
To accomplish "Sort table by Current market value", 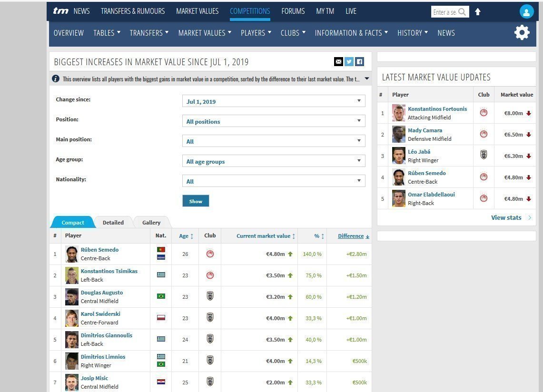I will 266,236.
